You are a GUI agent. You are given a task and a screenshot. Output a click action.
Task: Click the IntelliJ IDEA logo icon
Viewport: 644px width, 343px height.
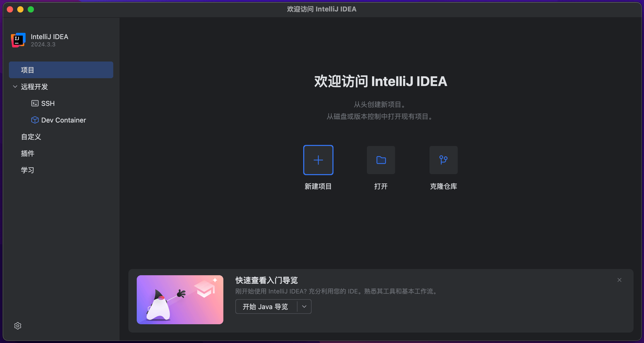click(18, 40)
